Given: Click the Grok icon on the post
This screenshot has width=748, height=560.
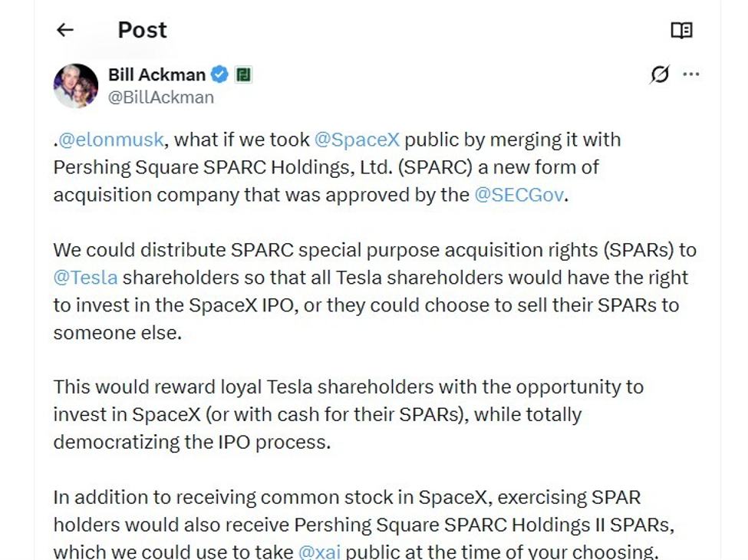Looking at the screenshot, I should pos(661,74).
